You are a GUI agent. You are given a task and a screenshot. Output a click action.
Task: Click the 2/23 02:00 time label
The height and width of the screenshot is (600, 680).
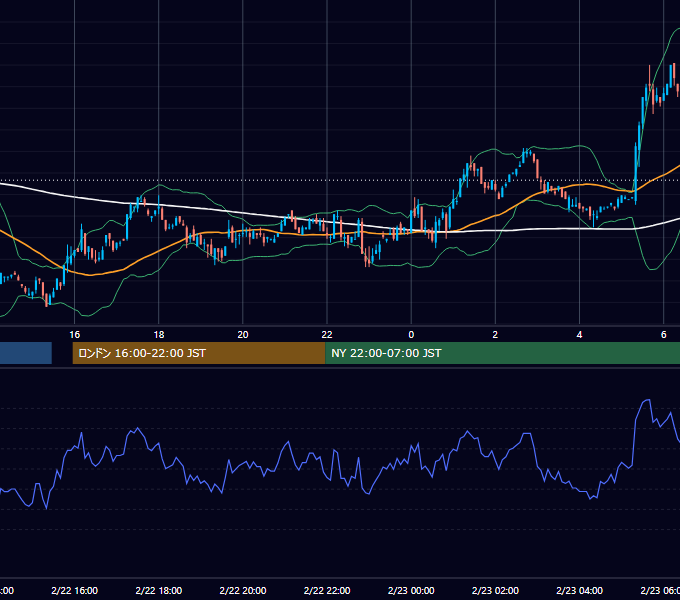click(495, 590)
